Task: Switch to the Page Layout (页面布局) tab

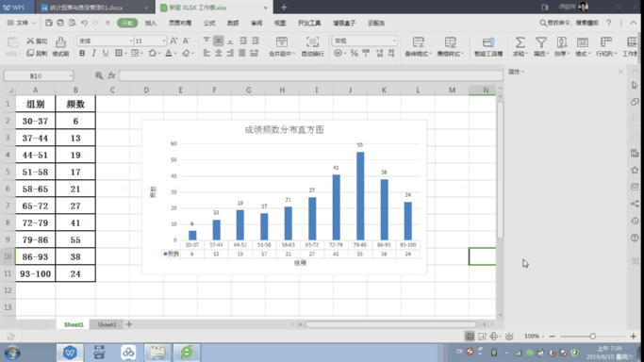Action: tap(180, 24)
